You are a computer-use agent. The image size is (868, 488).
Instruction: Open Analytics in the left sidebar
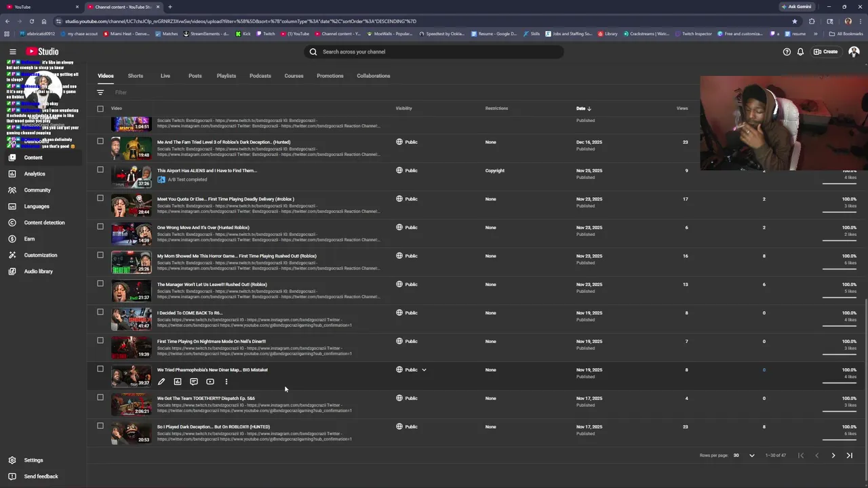(34, 174)
